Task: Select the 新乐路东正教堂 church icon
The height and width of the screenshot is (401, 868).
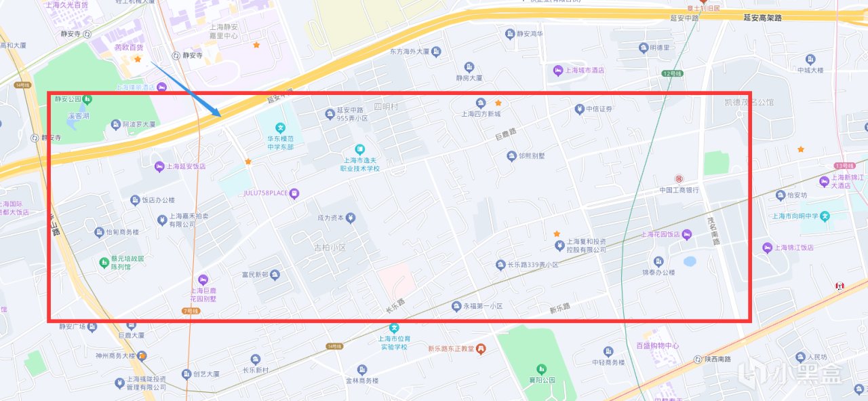Action: click(x=481, y=349)
